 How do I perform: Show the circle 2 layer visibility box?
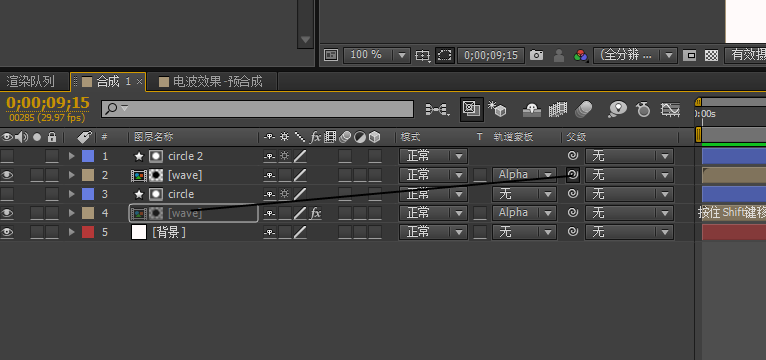click(x=7, y=156)
